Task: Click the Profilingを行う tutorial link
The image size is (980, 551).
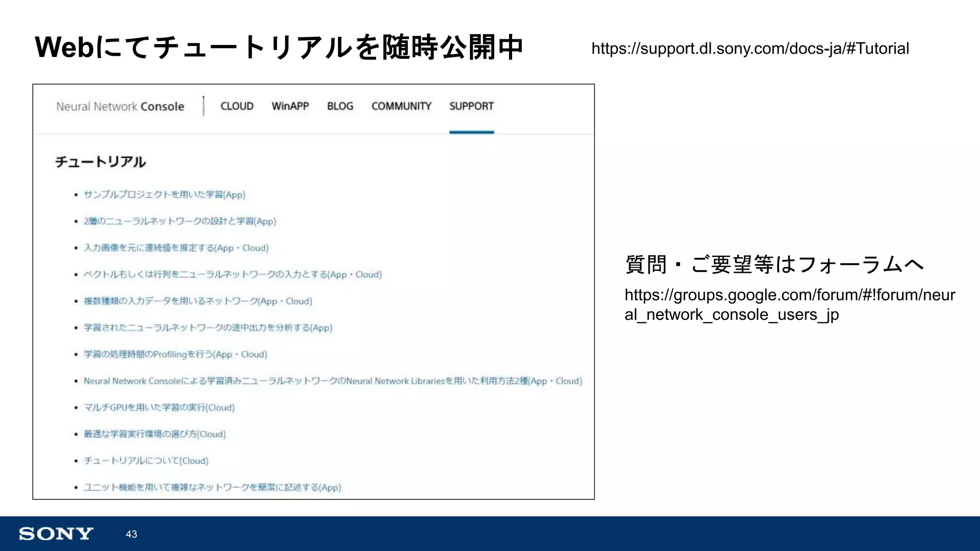Action: [x=175, y=354]
